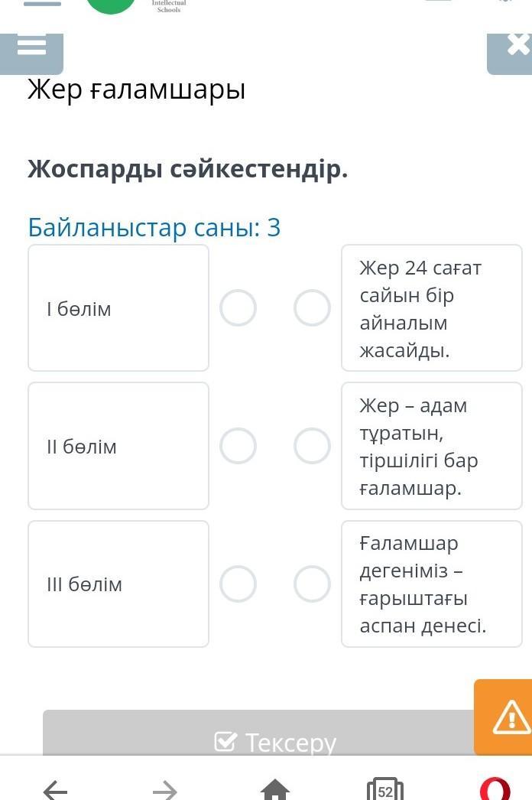Show open tabs counter (52)
This screenshot has height=800, width=532.
pos(384,790)
